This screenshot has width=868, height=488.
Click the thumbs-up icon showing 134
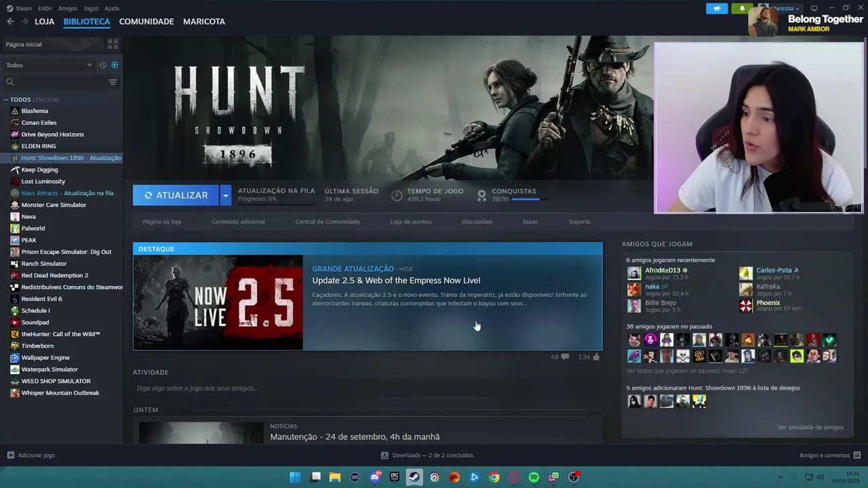[x=597, y=357]
